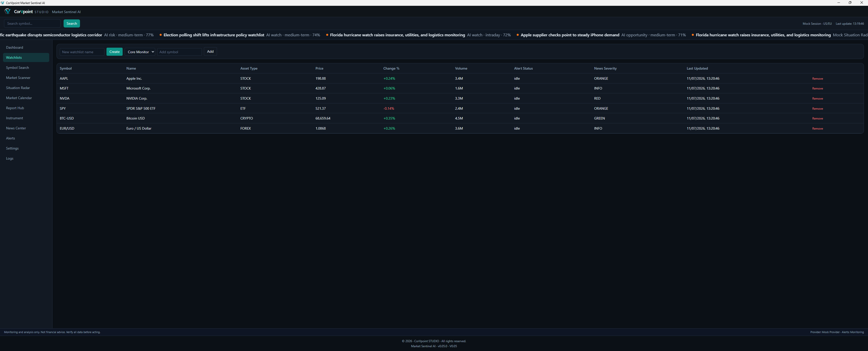Viewport: 868px width, 351px height.
Task: View the Logs page
Action: 26,159
